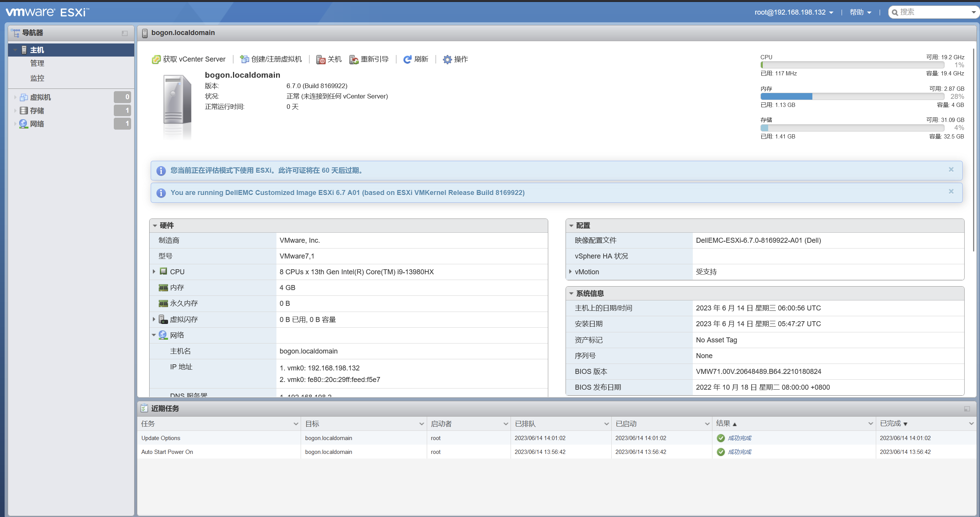This screenshot has width=980, height=517.
Task: Sort by Completed (已完成) column header
Action: (890, 424)
